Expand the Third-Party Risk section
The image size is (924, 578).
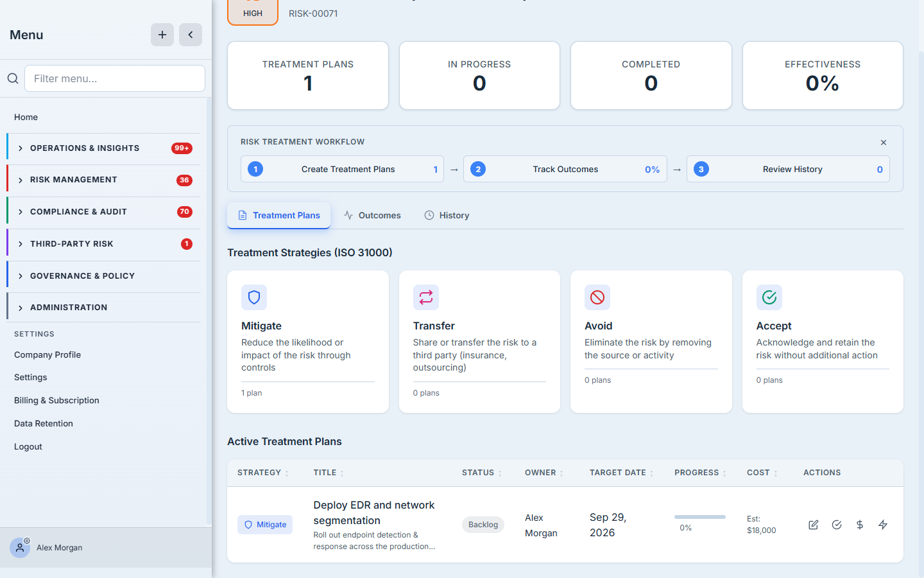click(104, 244)
